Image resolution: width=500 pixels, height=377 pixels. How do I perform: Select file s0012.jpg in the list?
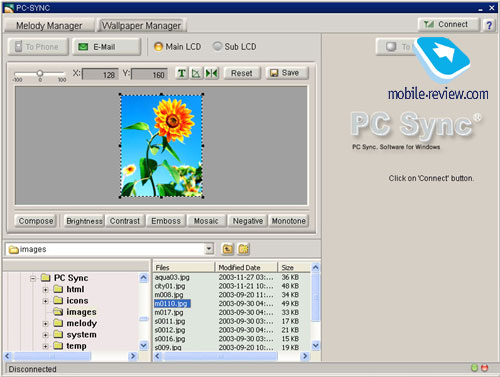pos(170,330)
